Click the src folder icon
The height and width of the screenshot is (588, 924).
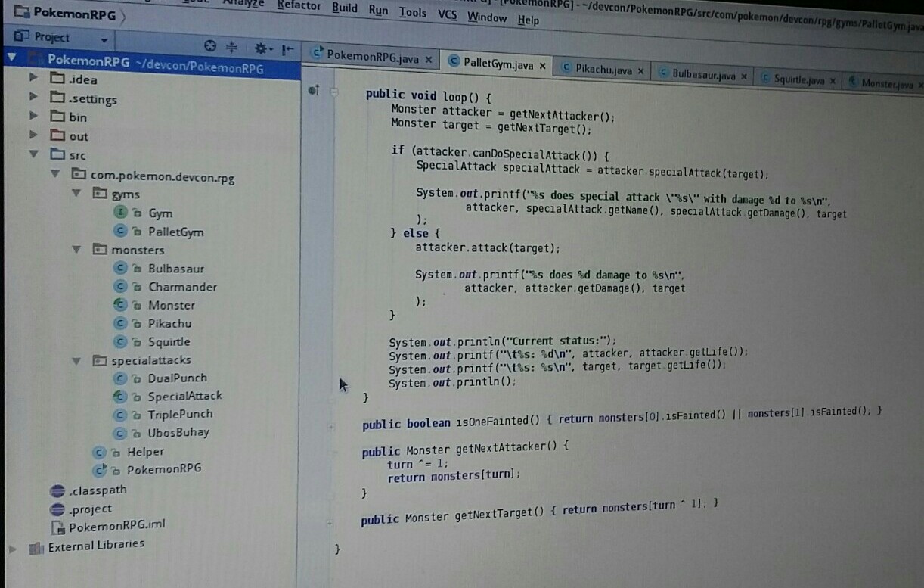click(x=57, y=154)
